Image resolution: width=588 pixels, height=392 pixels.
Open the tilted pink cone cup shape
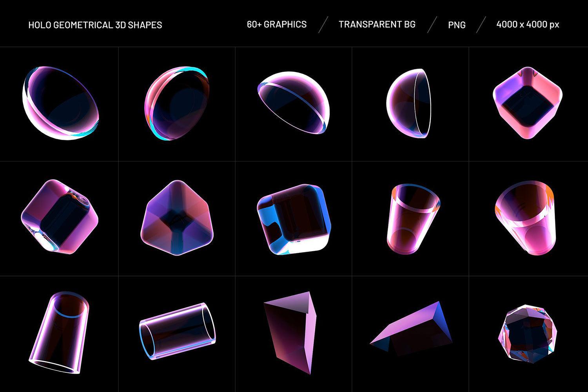pos(527,218)
